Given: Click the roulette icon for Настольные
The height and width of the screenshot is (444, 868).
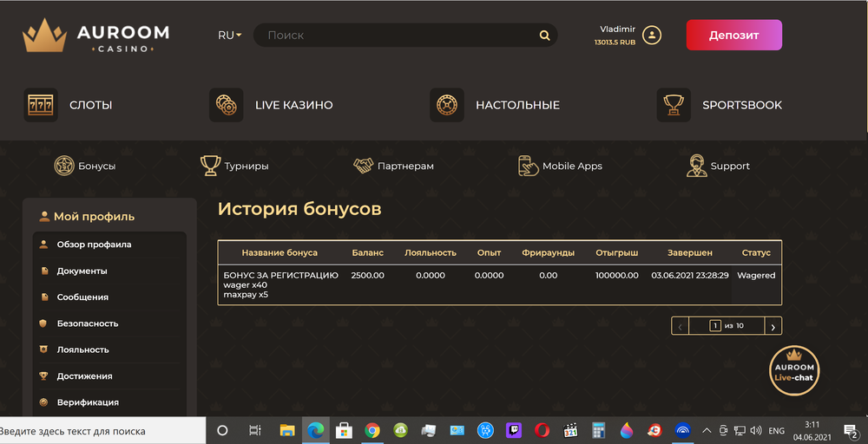Looking at the screenshot, I should pyautogui.click(x=447, y=105).
